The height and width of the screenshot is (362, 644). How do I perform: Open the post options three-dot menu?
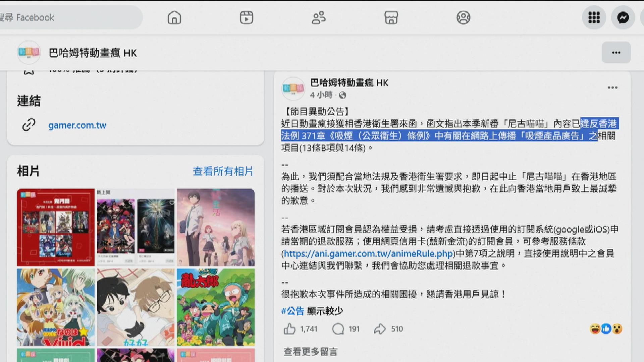pyautogui.click(x=612, y=88)
